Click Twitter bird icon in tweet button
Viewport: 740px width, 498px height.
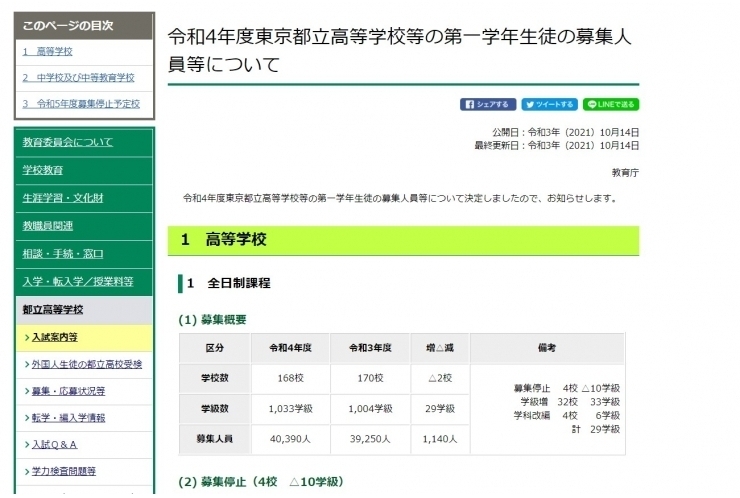click(530, 104)
